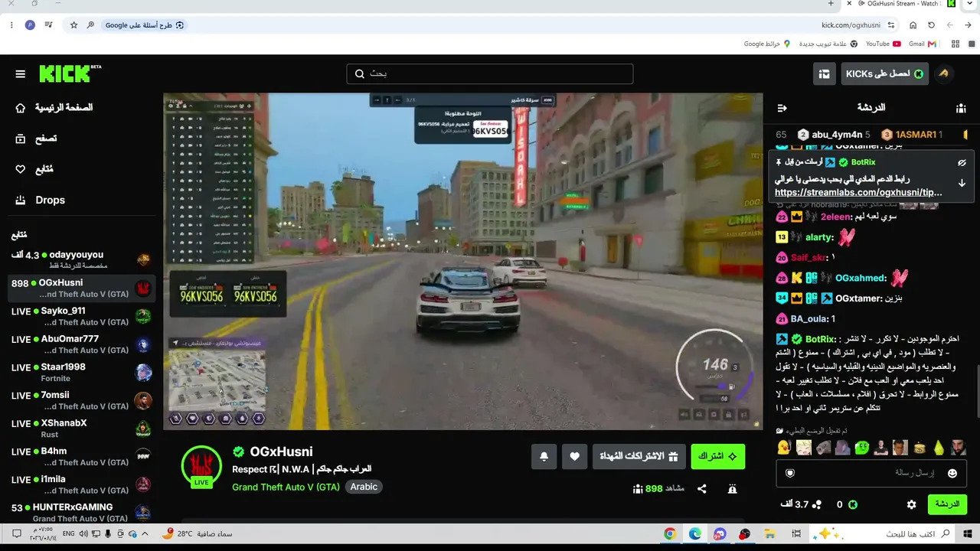Show the chat users list icon
The width and height of the screenshot is (980, 551).
961,108
